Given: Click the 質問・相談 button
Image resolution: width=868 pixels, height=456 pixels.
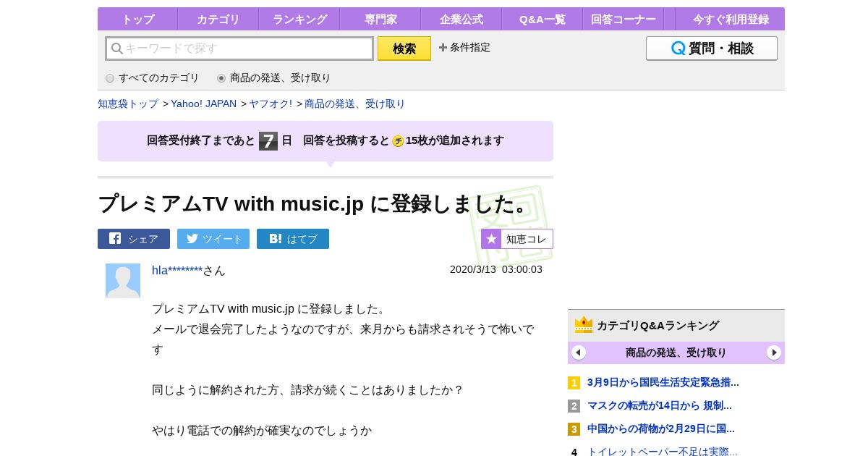Looking at the screenshot, I should [x=711, y=48].
